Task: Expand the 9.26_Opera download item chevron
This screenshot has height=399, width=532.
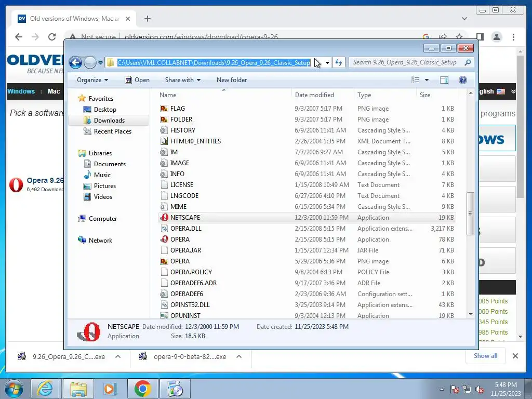Action: pos(118,356)
